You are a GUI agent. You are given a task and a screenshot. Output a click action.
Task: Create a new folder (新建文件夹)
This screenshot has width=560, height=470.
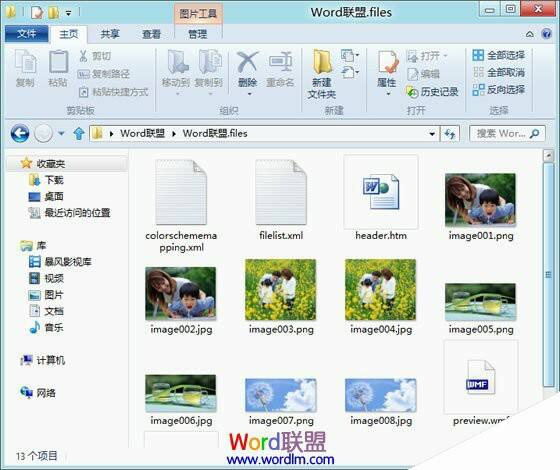[x=322, y=74]
